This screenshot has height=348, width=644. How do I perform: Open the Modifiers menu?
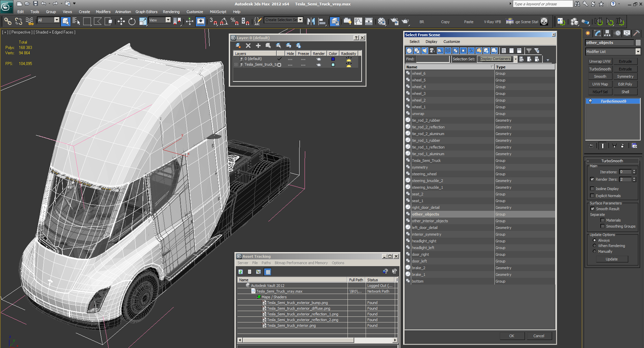(x=103, y=12)
